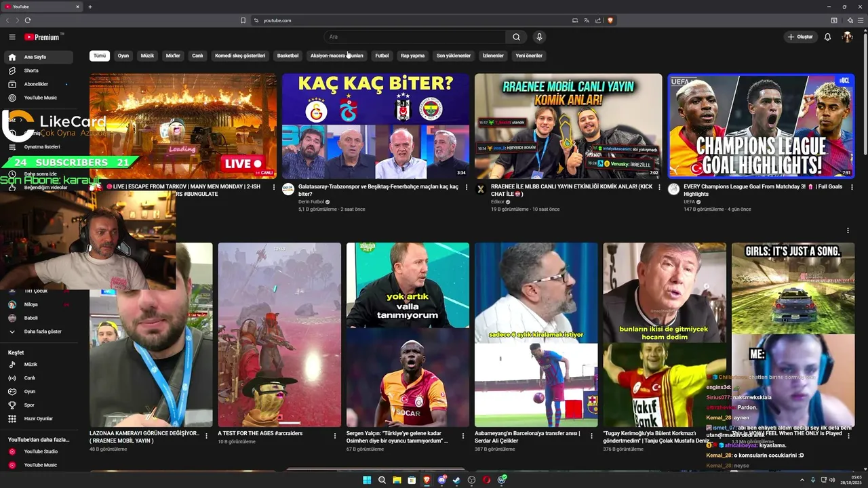Screen dimensions: 868x488
Task: Open Windows Start menu
Action: pos(367,480)
